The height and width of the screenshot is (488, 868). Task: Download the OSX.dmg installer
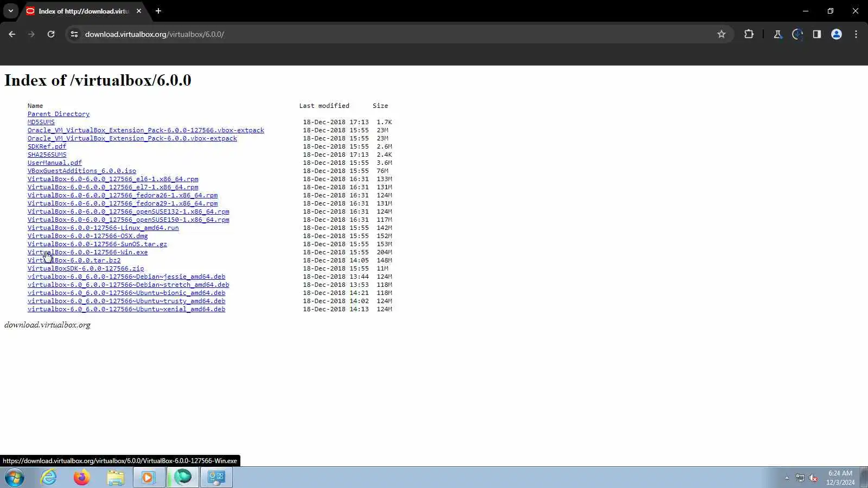point(88,236)
